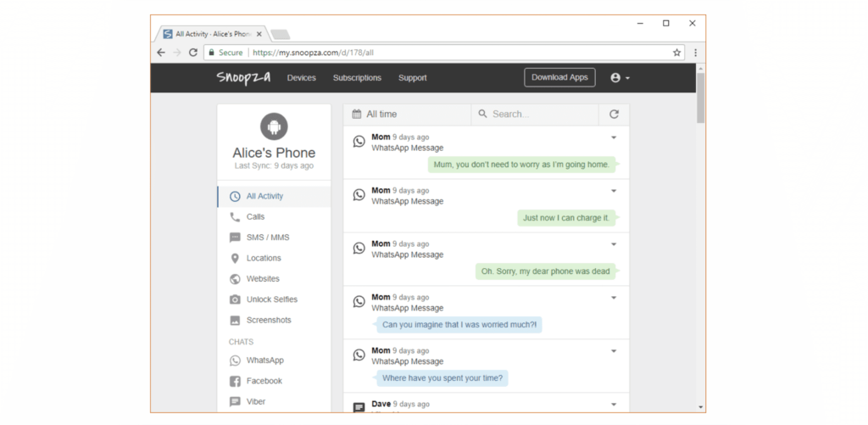
Task: Click the Snoopza logo
Action: (243, 77)
